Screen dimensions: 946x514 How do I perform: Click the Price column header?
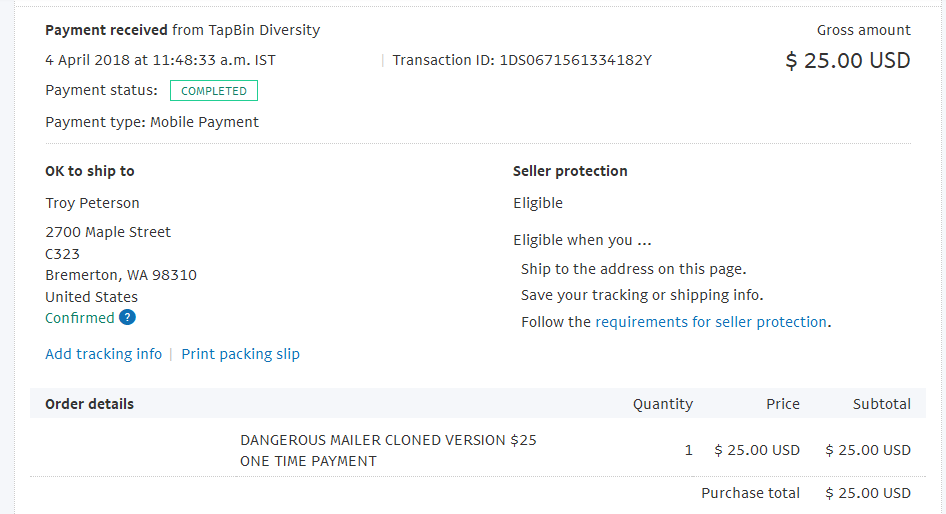click(x=783, y=404)
